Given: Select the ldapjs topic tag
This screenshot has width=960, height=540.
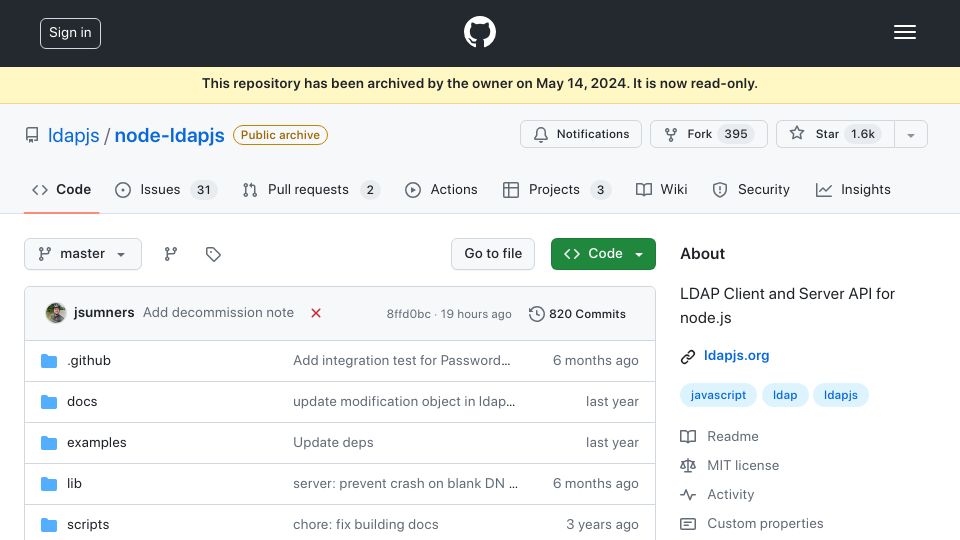Looking at the screenshot, I should 841,395.
